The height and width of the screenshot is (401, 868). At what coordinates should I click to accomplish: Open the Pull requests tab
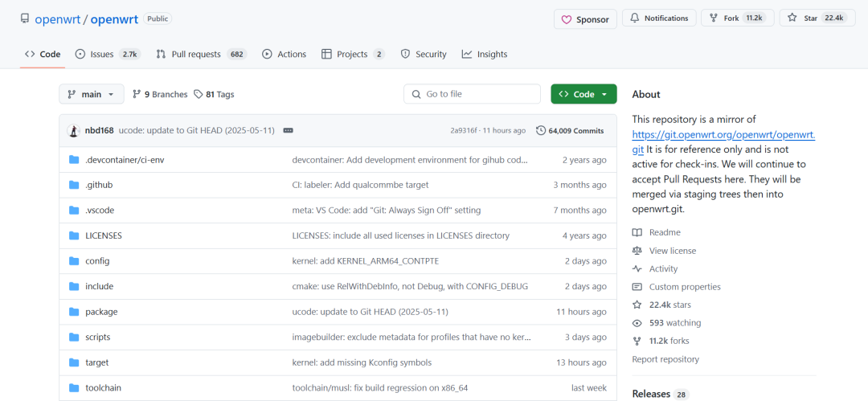(201, 55)
